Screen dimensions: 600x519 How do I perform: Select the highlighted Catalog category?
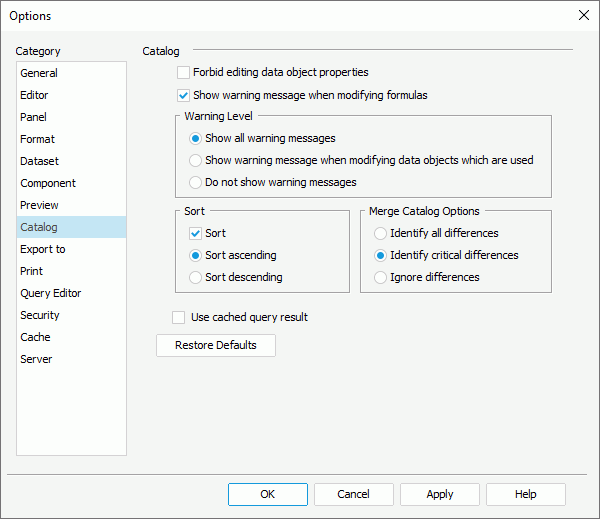[x=71, y=227]
